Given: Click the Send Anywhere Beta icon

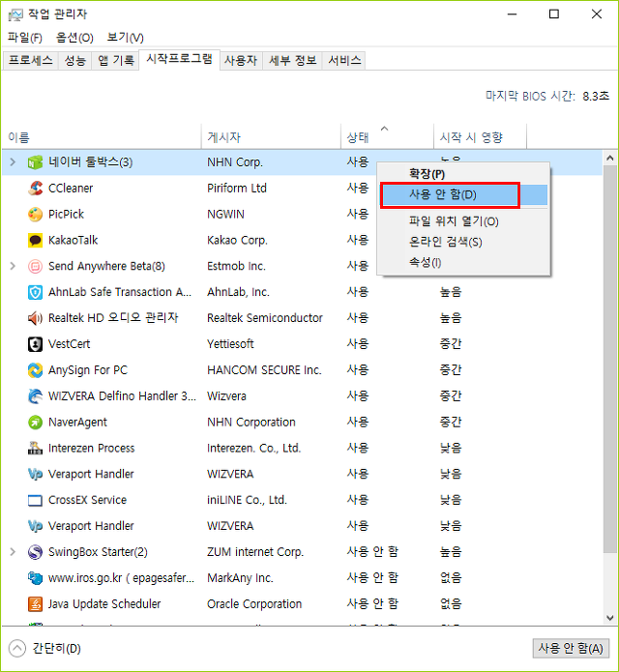Looking at the screenshot, I should [x=35, y=266].
